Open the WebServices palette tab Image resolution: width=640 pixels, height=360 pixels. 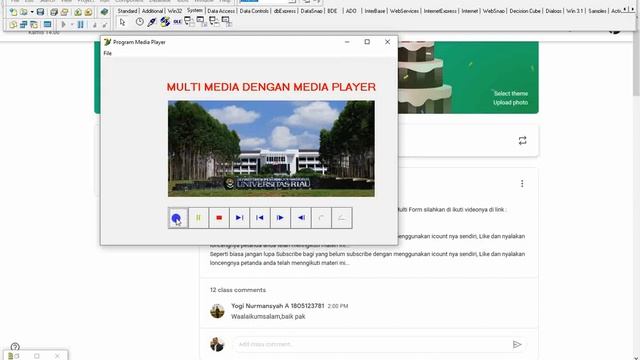pos(404,11)
